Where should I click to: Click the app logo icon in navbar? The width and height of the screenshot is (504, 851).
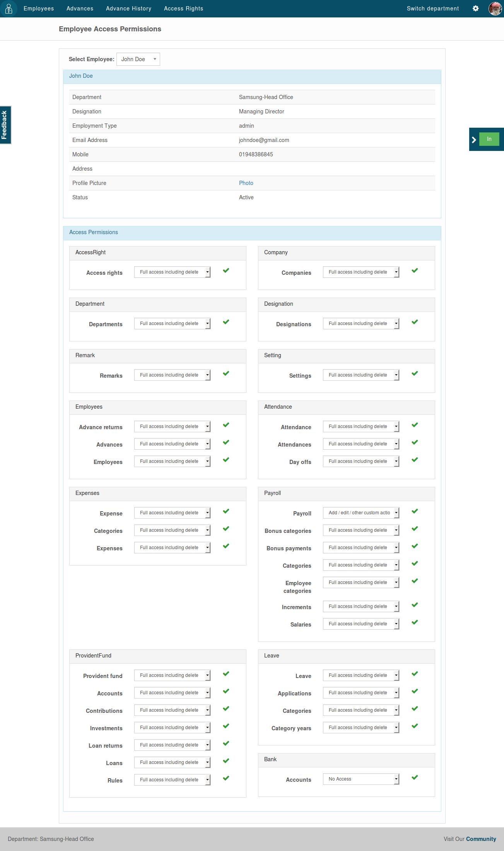(x=9, y=9)
